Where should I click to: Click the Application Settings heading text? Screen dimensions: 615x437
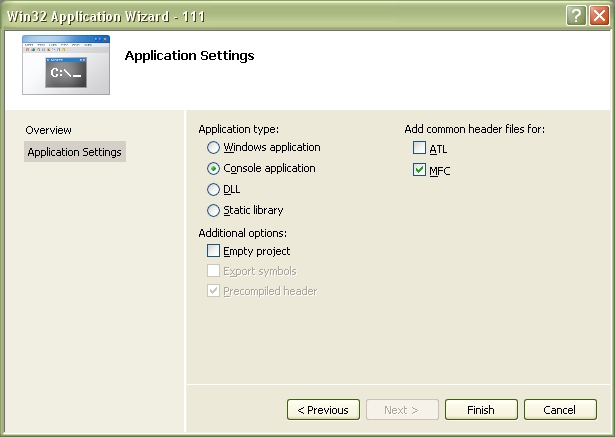pyautogui.click(x=189, y=56)
